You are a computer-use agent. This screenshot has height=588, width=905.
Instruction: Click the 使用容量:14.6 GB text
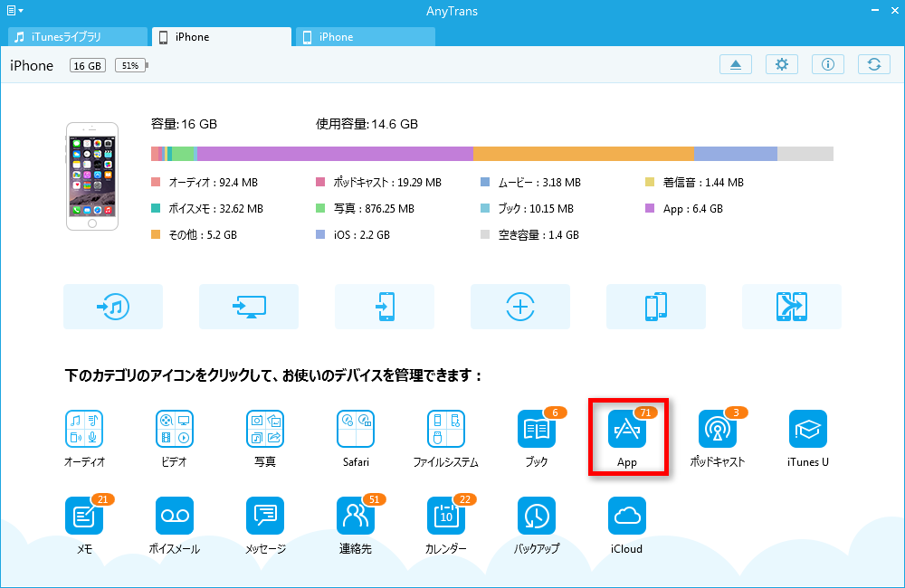[367, 124]
